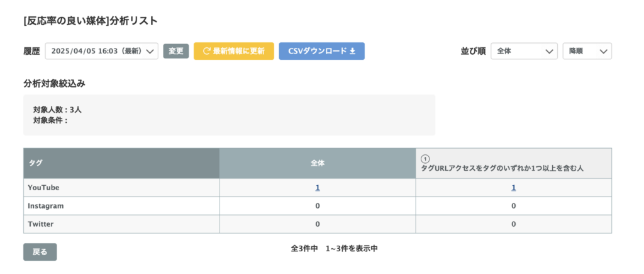Select the Instagram tag row label
This screenshot has width=644, height=274.
click(46, 206)
